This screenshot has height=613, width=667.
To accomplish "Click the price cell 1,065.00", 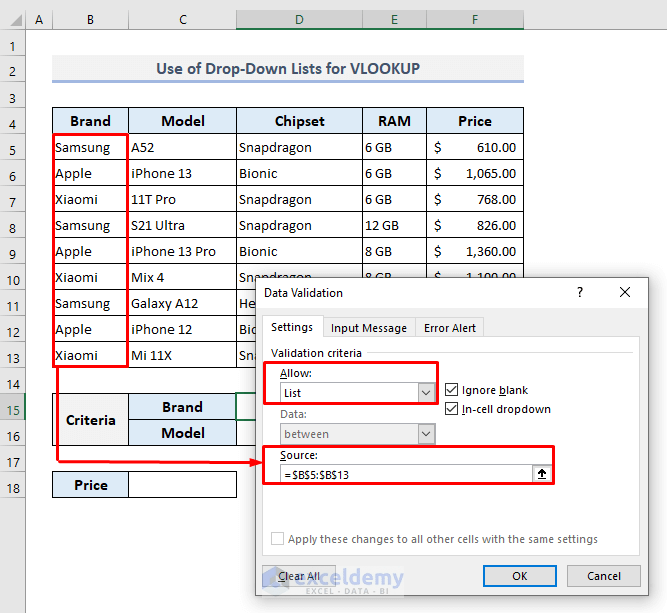I will pyautogui.click(x=475, y=173).
